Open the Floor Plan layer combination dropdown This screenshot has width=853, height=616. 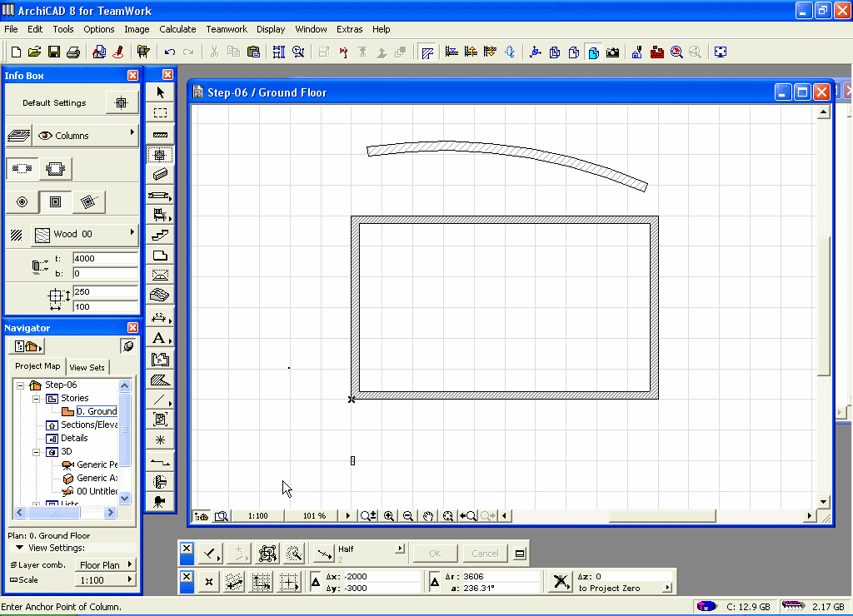click(x=106, y=565)
